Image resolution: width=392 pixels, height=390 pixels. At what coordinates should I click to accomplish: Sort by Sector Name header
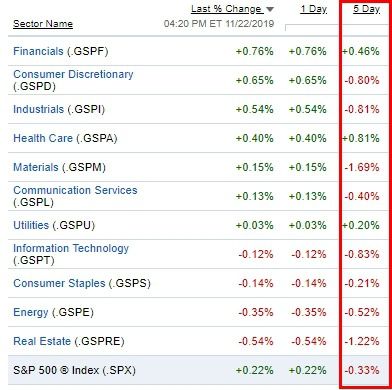tap(43, 24)
